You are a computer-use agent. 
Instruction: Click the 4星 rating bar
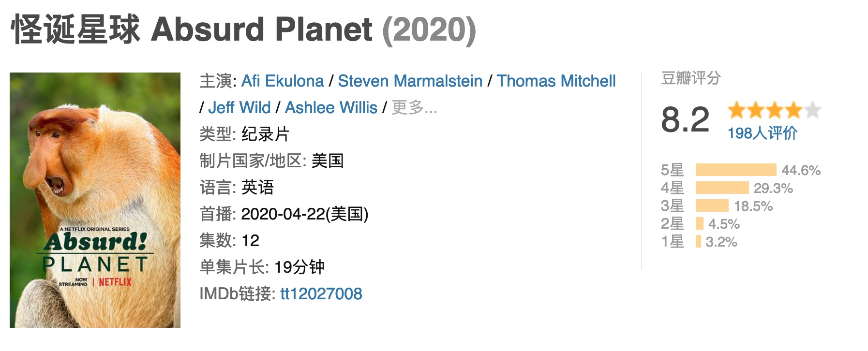722,188
